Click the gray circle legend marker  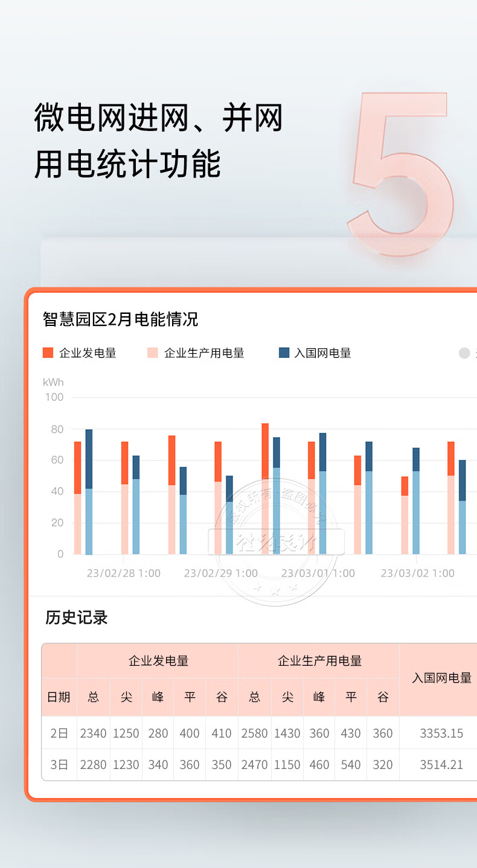pyautogui.click(x=464, y=353)
